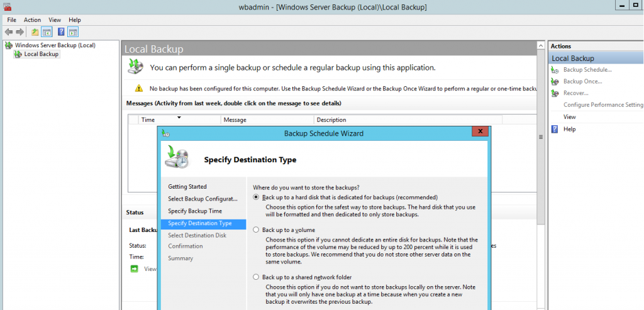Go to Getting Started wizard step
644x310 pixels.
point(187,186)
